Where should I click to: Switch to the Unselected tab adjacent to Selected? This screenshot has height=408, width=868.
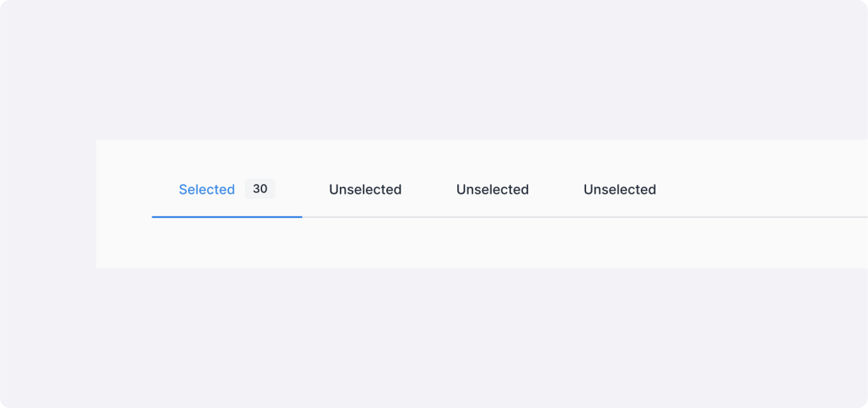[365, 190]
